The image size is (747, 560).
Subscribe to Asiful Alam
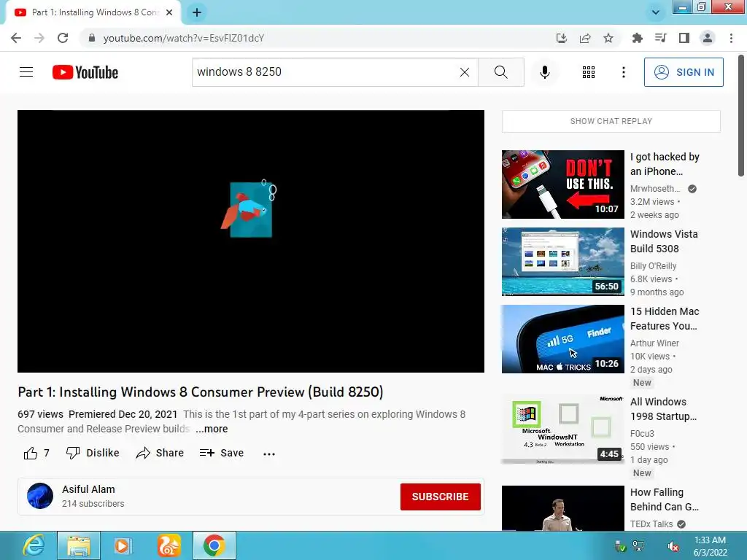tap(440, 497)
